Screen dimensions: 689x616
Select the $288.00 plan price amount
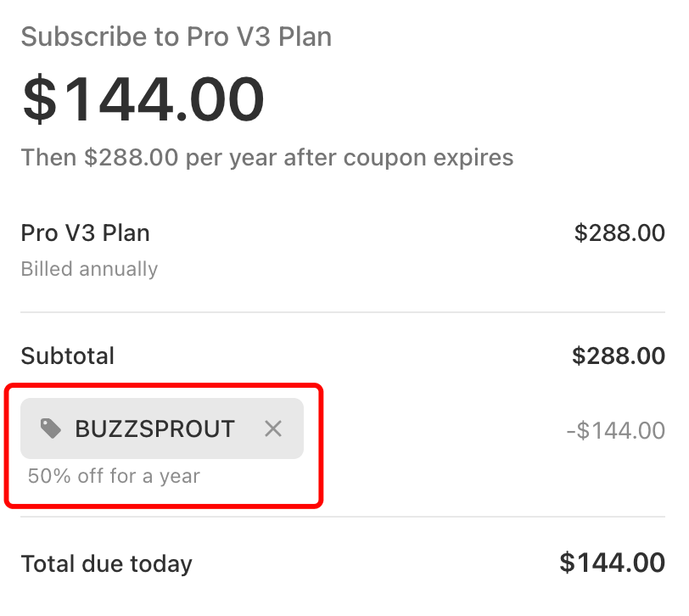(x=619, y=232)
